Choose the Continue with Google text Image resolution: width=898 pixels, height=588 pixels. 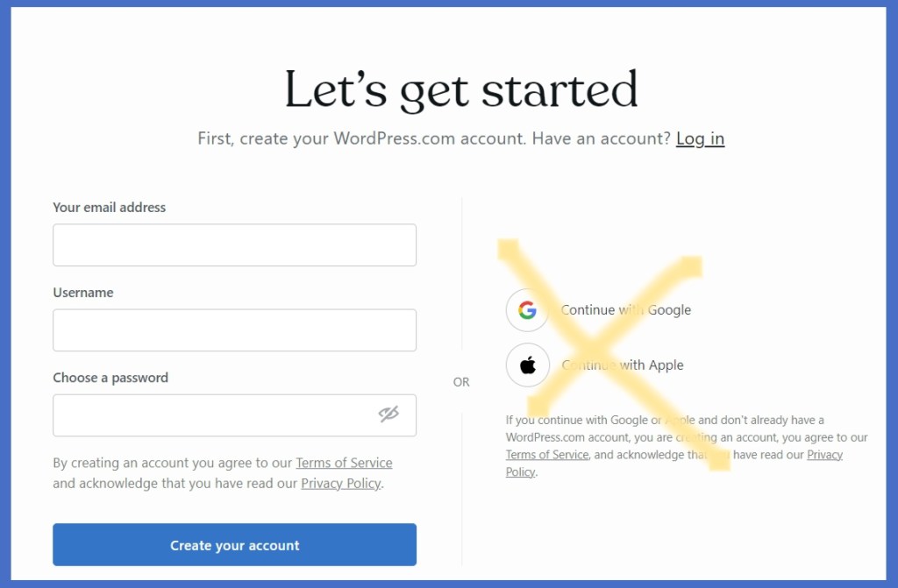tap(626, 310)
